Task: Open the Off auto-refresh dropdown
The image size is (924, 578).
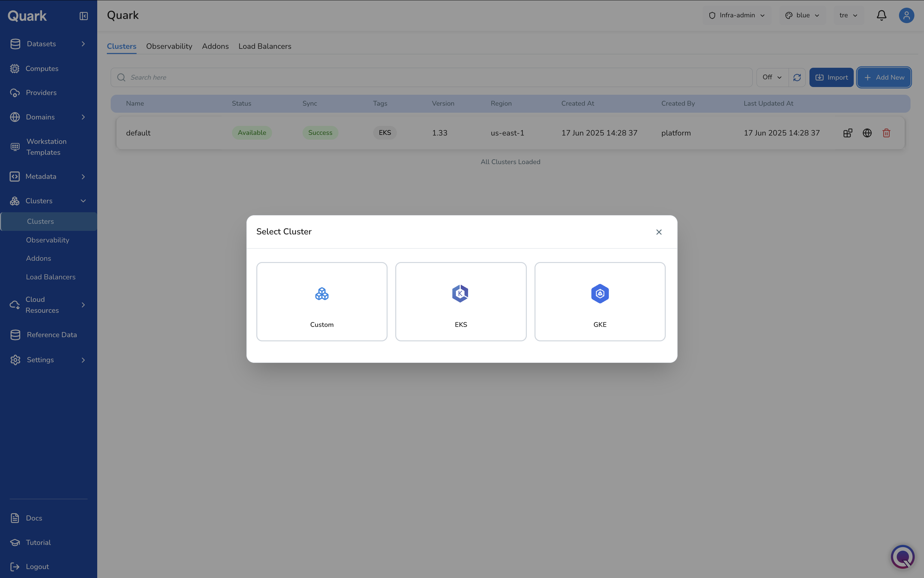Action: [x=772, y=77]
